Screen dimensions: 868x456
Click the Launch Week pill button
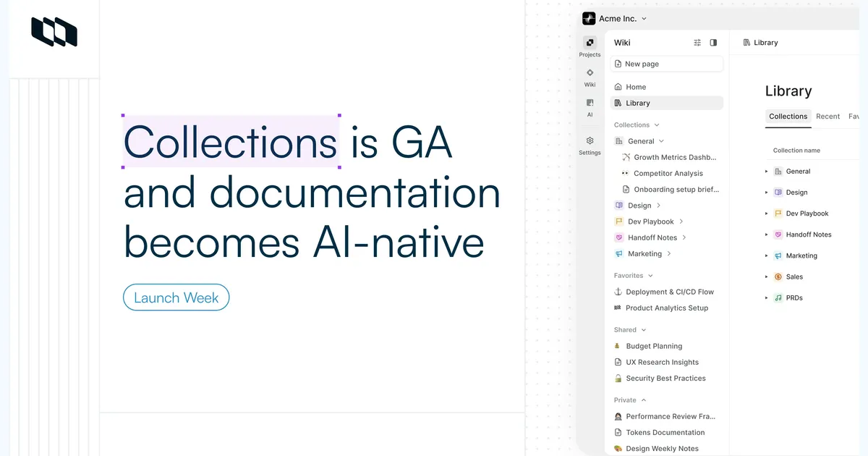coord(176,297)
